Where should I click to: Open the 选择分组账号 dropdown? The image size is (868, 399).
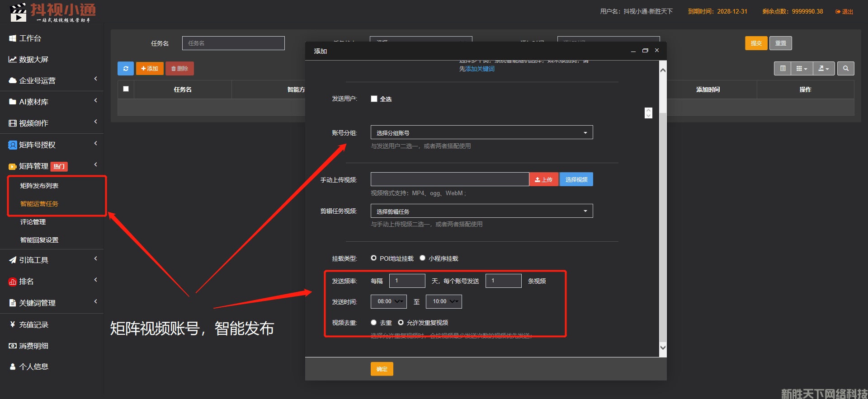481,133
